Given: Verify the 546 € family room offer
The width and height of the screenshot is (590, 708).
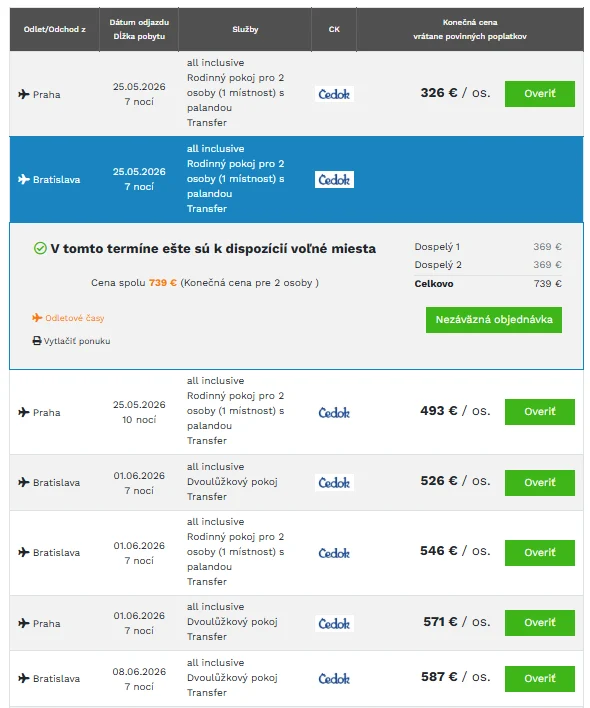Looking at the screenshot, I should click(540, 553).
